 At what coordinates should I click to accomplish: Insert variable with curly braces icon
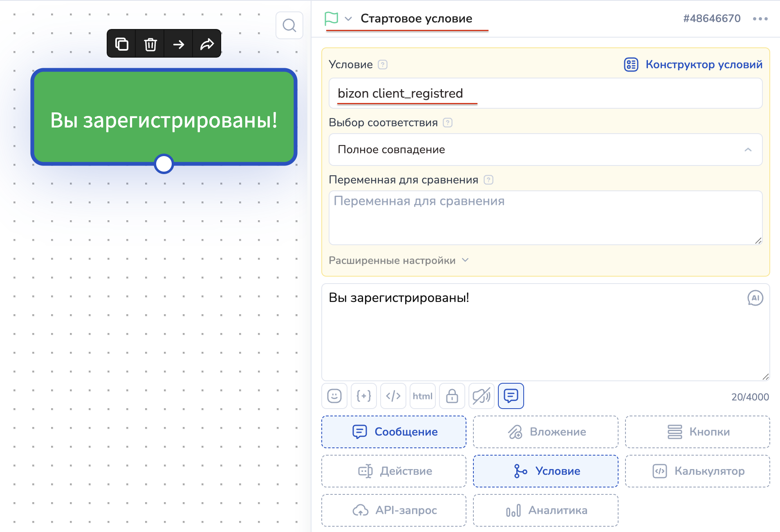click(x=363, y=396)
